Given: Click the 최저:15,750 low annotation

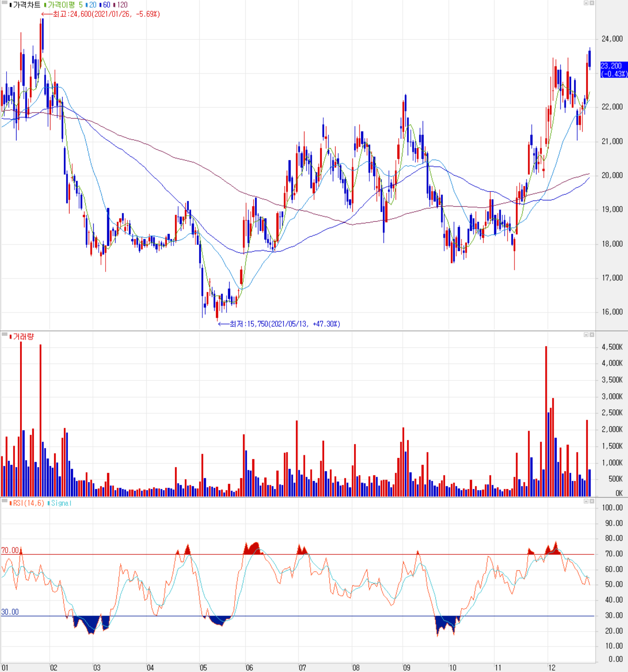Looking at the screenshot, I should 279,324.
